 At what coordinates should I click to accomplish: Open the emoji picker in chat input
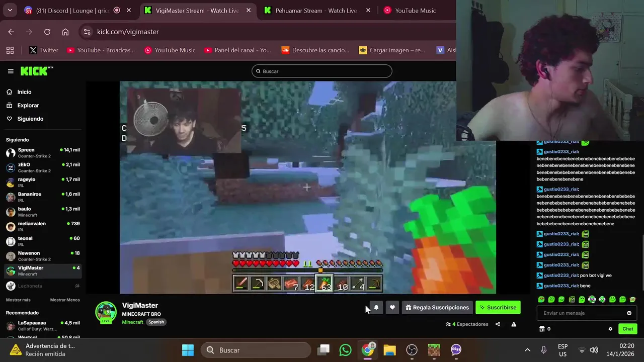[x=629, y=313]
